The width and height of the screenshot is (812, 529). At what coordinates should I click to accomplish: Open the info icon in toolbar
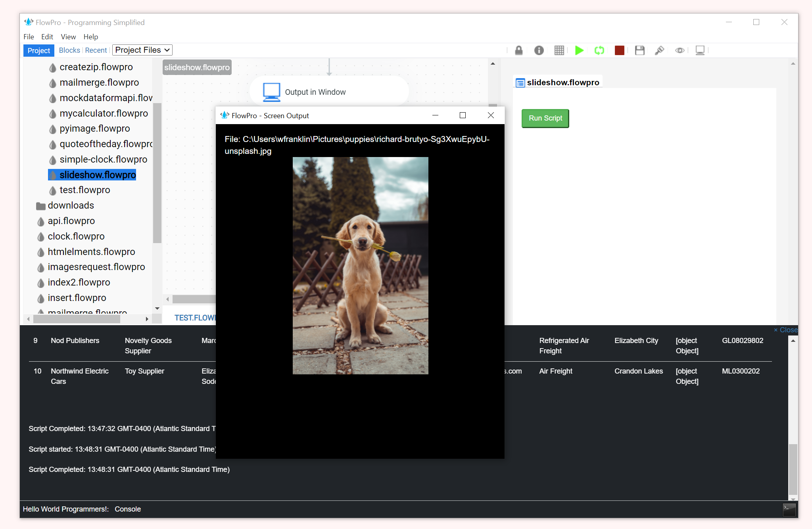point(539,50)
